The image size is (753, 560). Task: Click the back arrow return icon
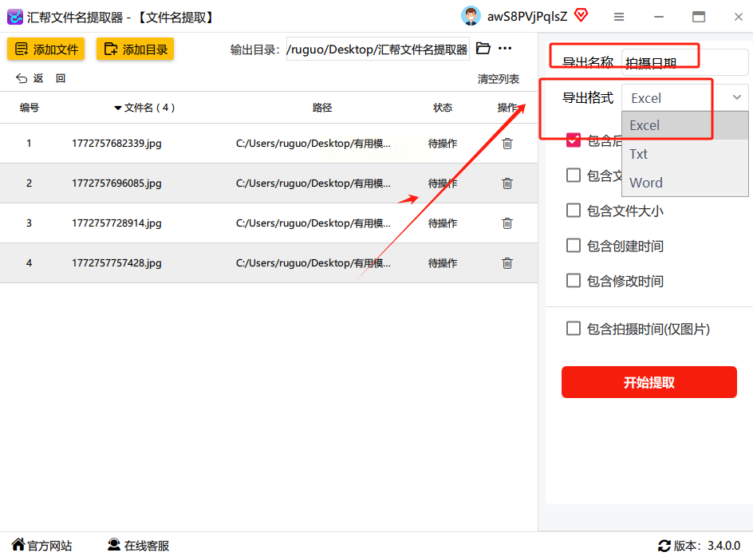[22, 78]
